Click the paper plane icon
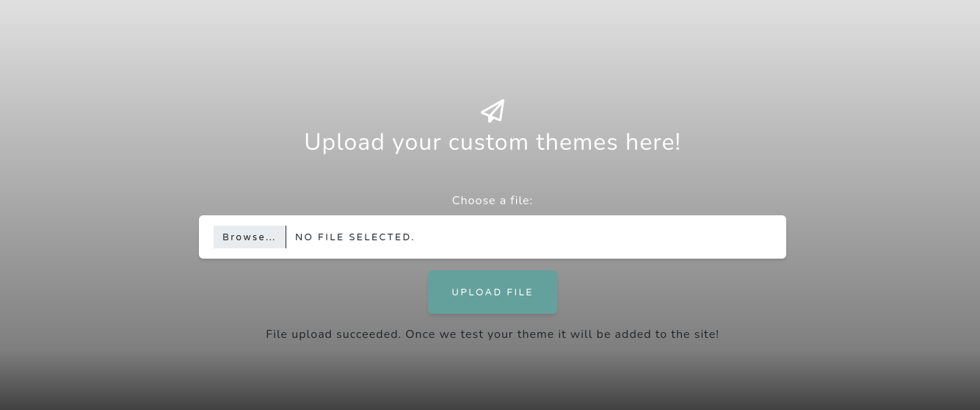Viewport: 980px width, 410px height. (493, 111)
